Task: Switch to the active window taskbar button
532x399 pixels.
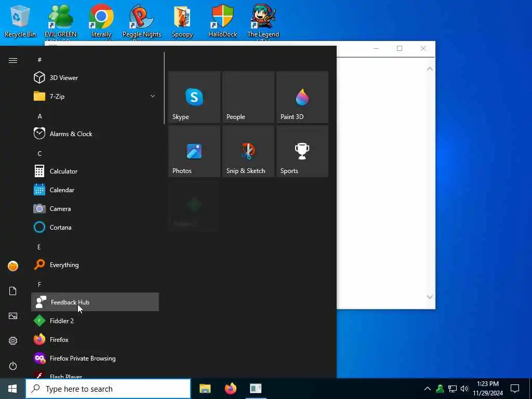Action: coord(256,389)
